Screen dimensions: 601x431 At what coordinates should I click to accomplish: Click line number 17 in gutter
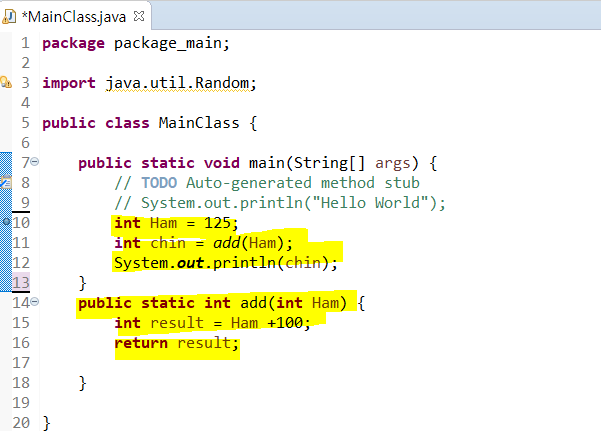21,363
